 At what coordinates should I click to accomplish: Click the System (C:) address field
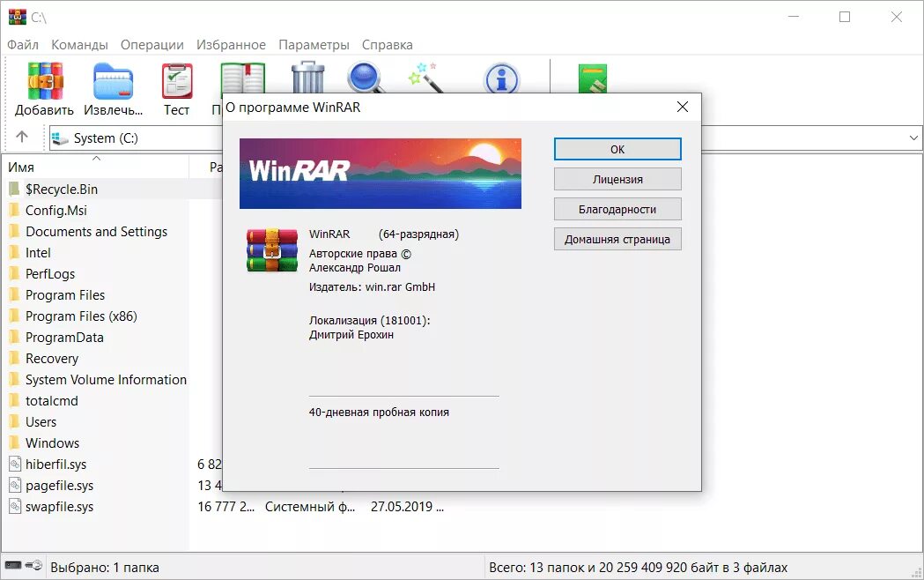(x=136, y=138)
